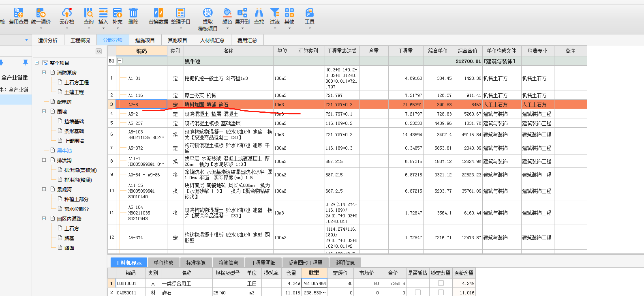644x296 pixels.
Task: Click the A5-237 code cell
Action: (x=141, y=123)
